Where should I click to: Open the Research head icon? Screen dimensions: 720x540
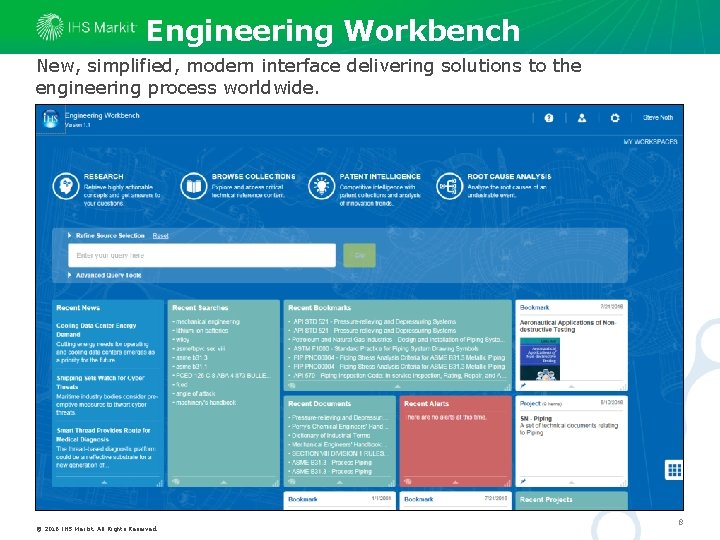(x=66, y=186)
